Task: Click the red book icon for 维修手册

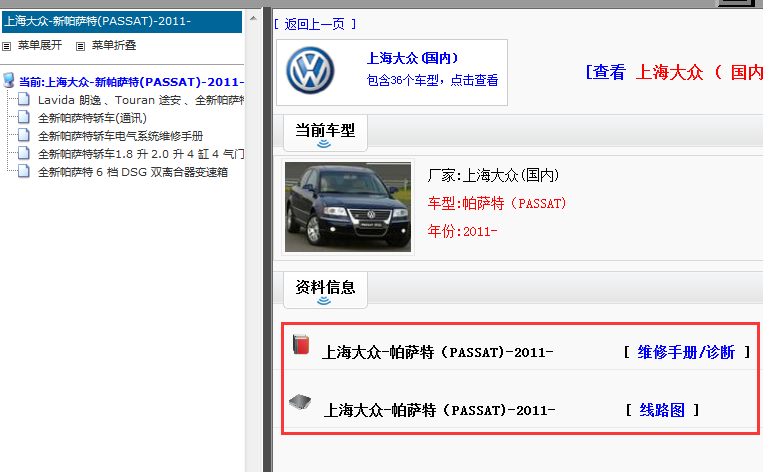Action: click(x=301, y=344)
